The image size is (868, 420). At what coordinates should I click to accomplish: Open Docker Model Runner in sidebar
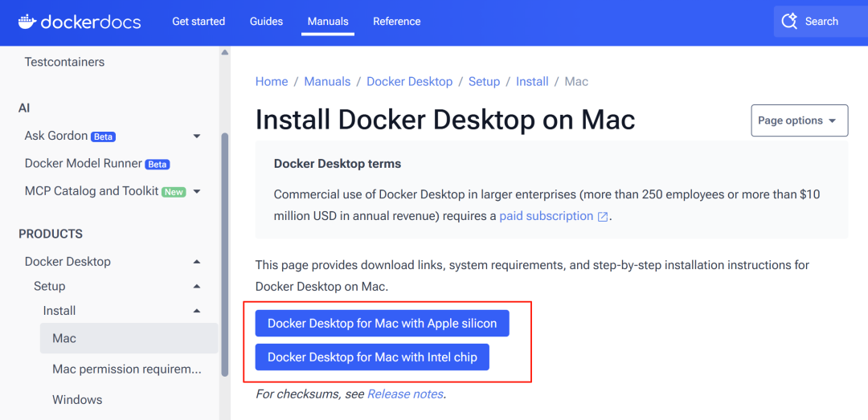click(83, 164)
